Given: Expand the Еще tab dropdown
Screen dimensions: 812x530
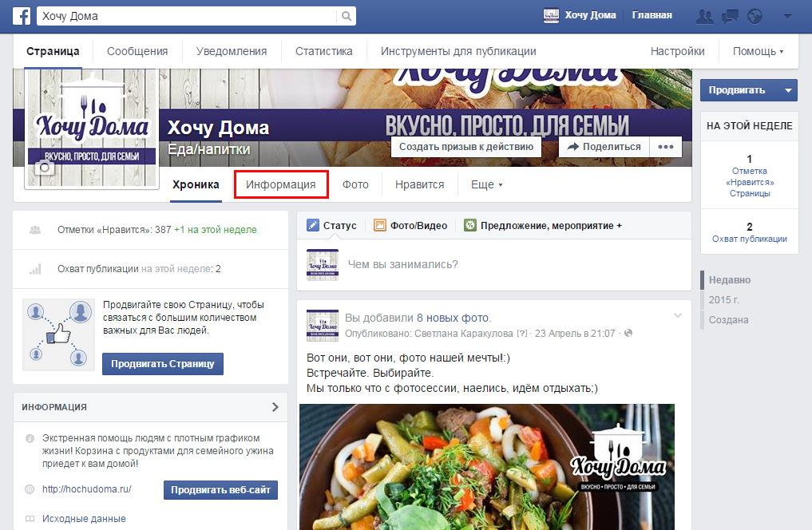Looking at the screenshot, I should (486, 184).
